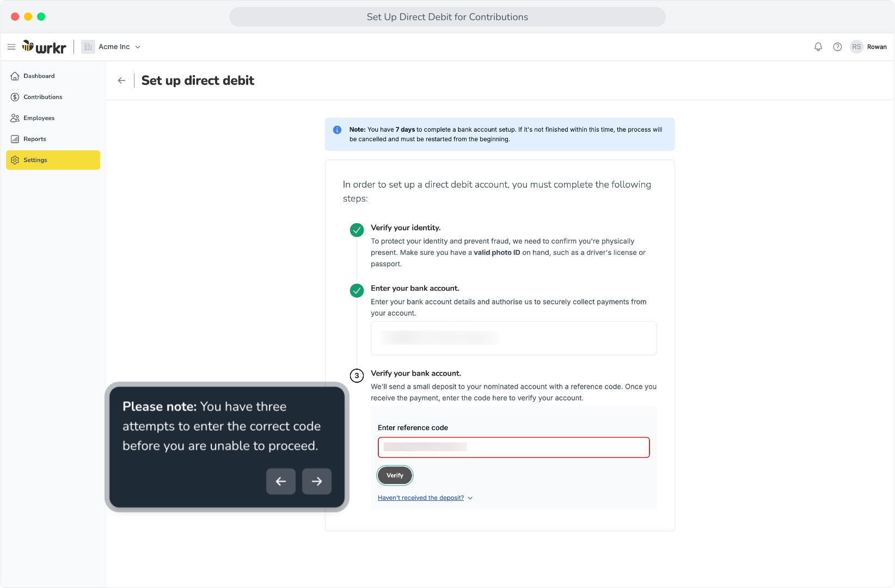The height and width of the screenshot is (588, 895).
Task: Expand the Haven't received the deposit chevron
Action: tap(470, 498)
